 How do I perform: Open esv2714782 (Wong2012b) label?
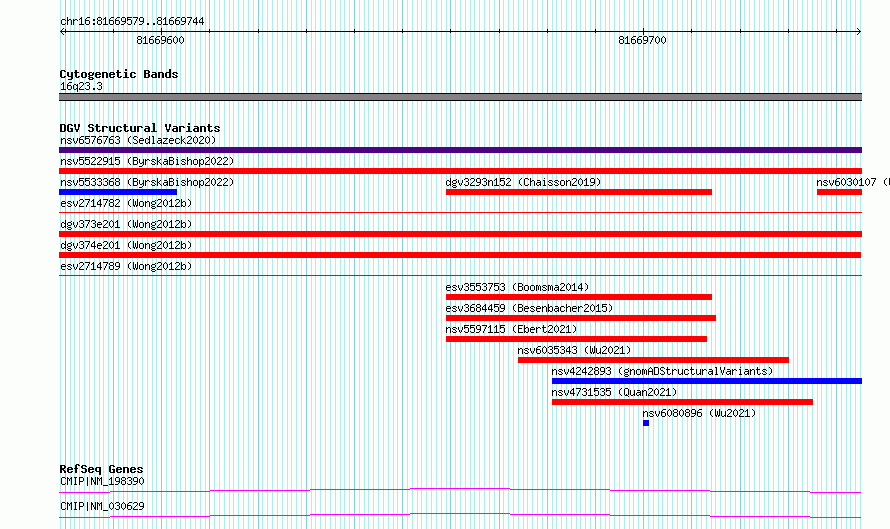click(x=126, y=203)
